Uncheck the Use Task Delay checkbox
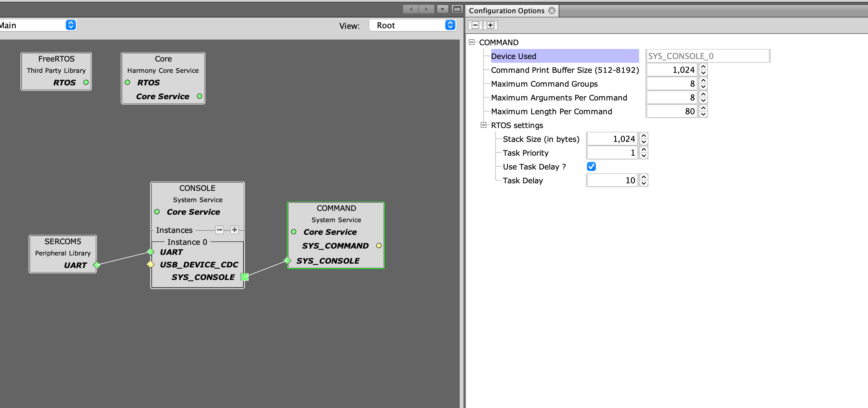Image resolution: width=868 pixels, height=408 pixels. pyautogui.click(x=591, y=167)
